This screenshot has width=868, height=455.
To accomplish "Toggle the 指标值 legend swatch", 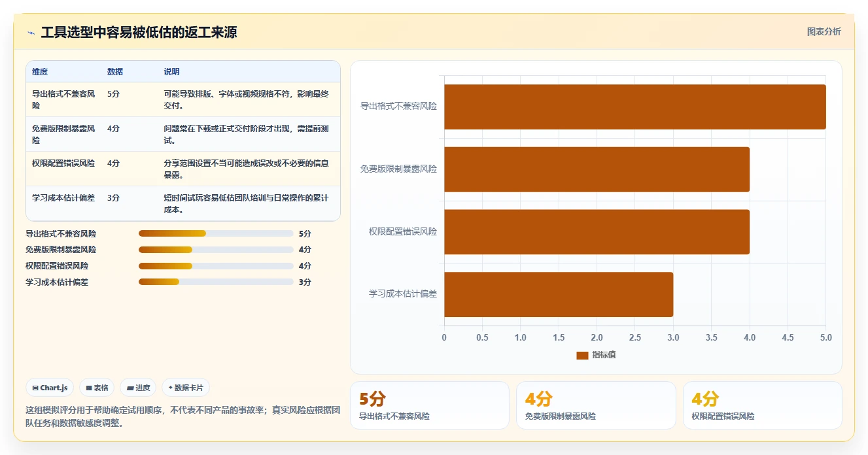I will click(x=582, y=355).
